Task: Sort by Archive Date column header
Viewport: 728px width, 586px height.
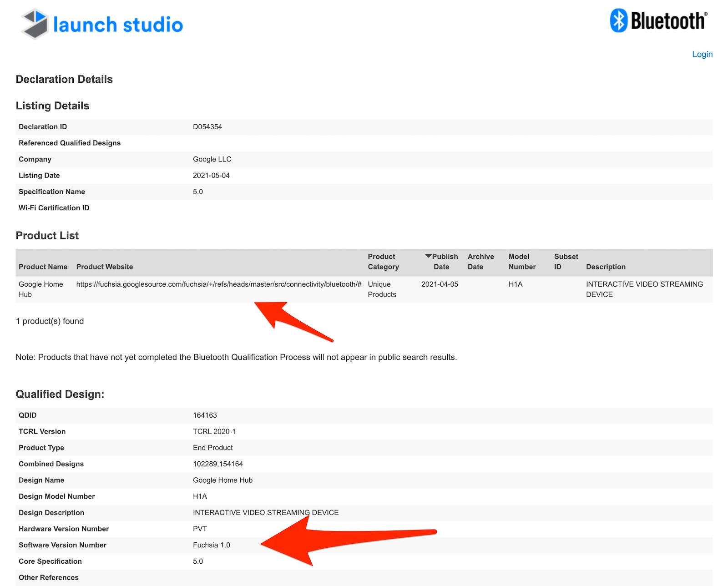Action: (x=480, y=262)
